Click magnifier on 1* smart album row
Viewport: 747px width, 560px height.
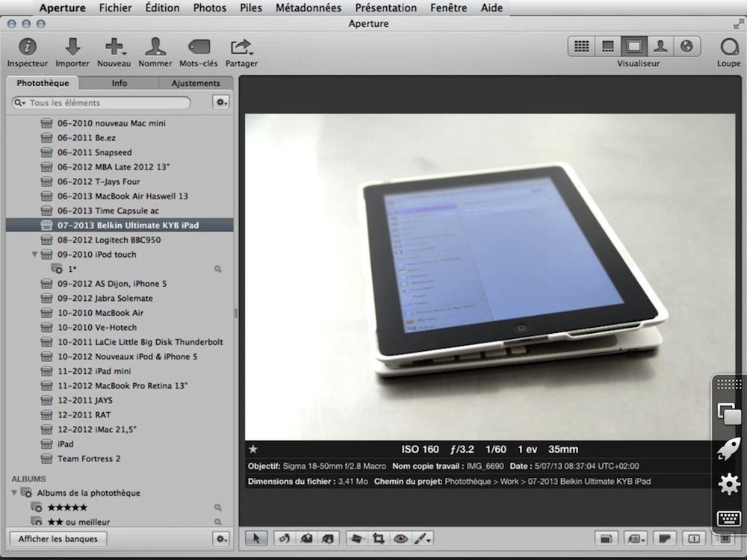tap(217, 269)
